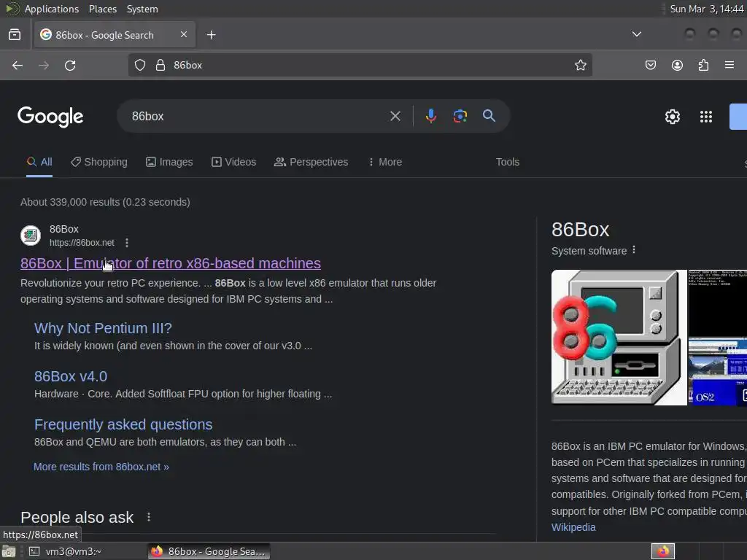Close the 86box - Google Search tab
Image resolution: width=747 pixels, height=560 pixels.
(x=184, y=34)
